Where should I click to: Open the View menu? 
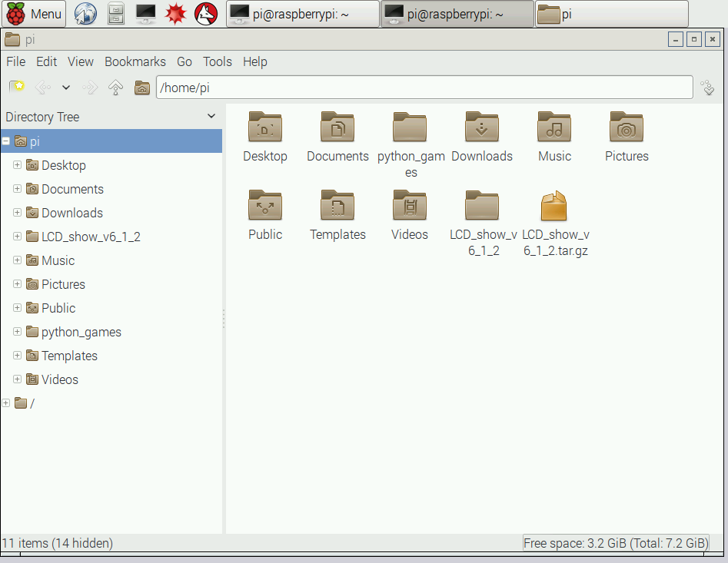click(x=80, y=61)
